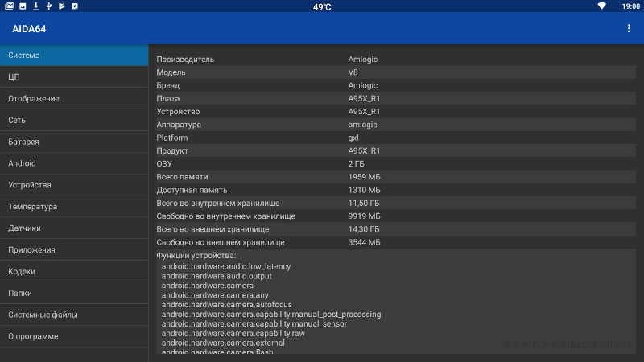Open the Системные файлы section
This screenshot has height=362, width=644.
click(74, 315)
